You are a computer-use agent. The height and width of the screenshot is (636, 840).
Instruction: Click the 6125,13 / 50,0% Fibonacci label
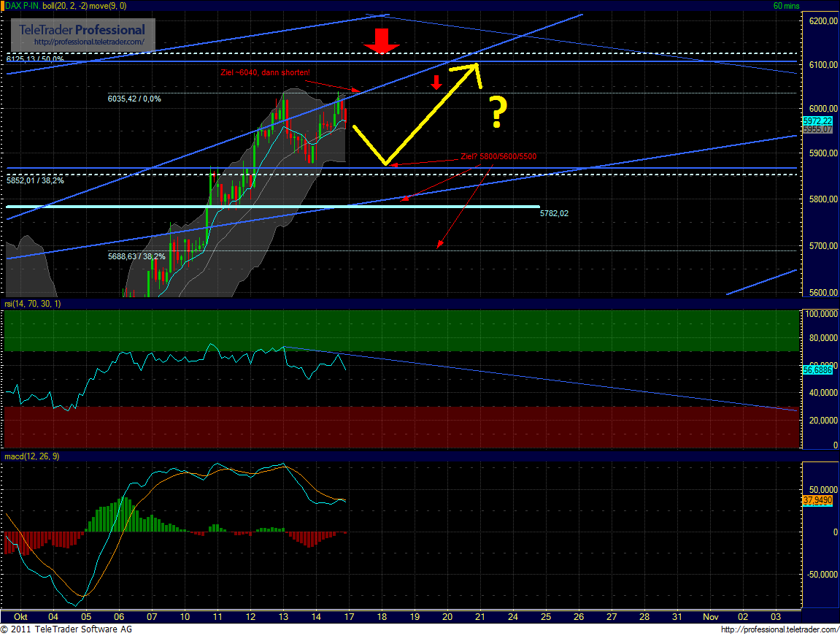tap(35, 58)
